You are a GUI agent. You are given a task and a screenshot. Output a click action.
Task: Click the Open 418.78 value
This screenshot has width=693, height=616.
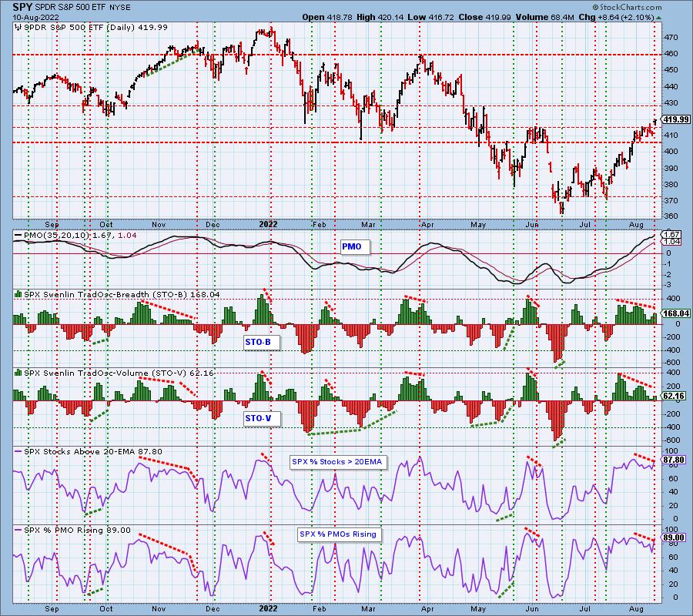[x=327, y=17]
